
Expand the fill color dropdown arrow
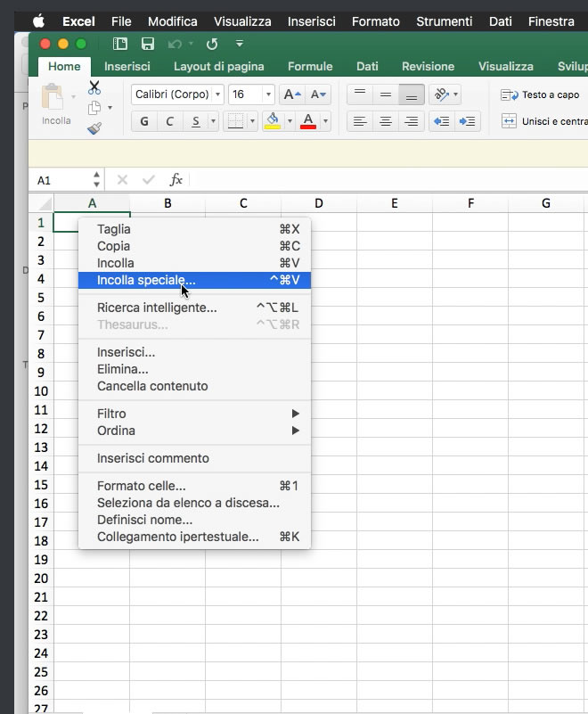(x=290, y=121)
